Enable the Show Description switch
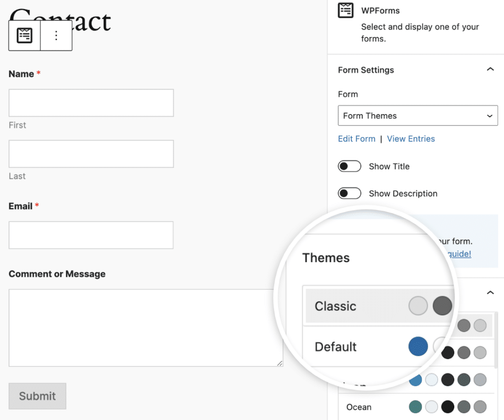504x420 pixels. pyautogui.click(x=349, y=193)
